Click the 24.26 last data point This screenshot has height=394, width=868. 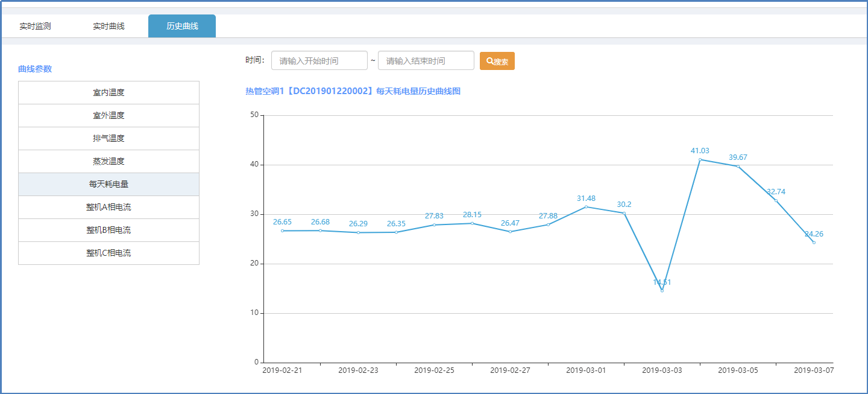tap(814, 243)
